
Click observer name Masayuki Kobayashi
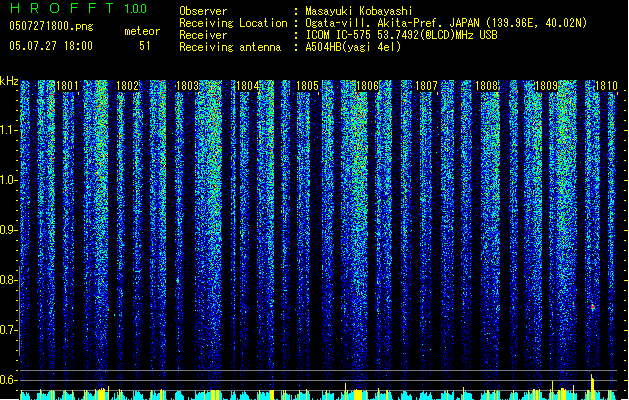coord(359,11)
